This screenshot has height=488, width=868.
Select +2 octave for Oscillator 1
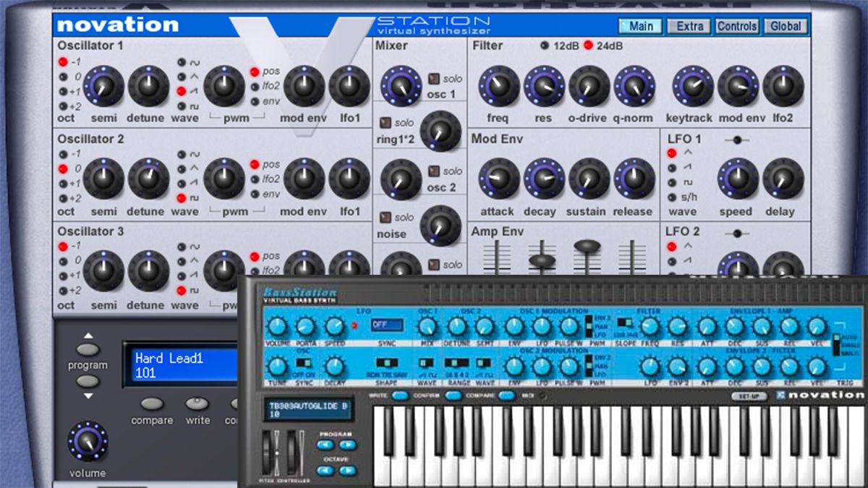pos(63,107)
